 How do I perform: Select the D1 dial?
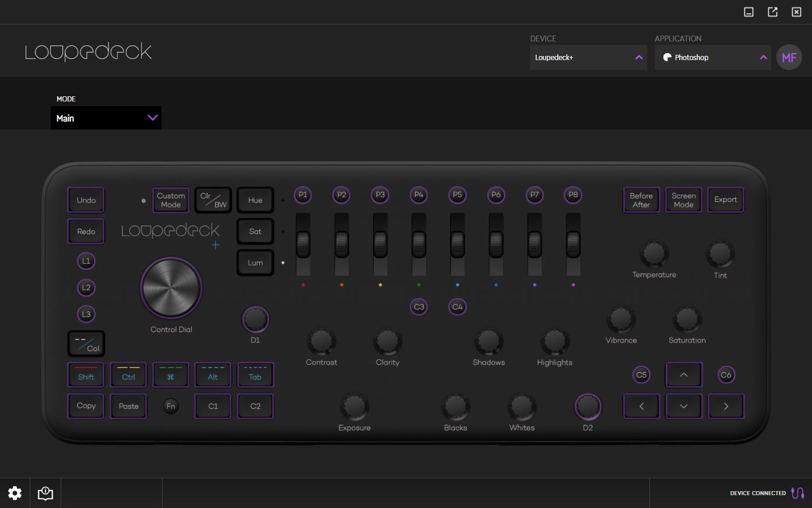255,319
